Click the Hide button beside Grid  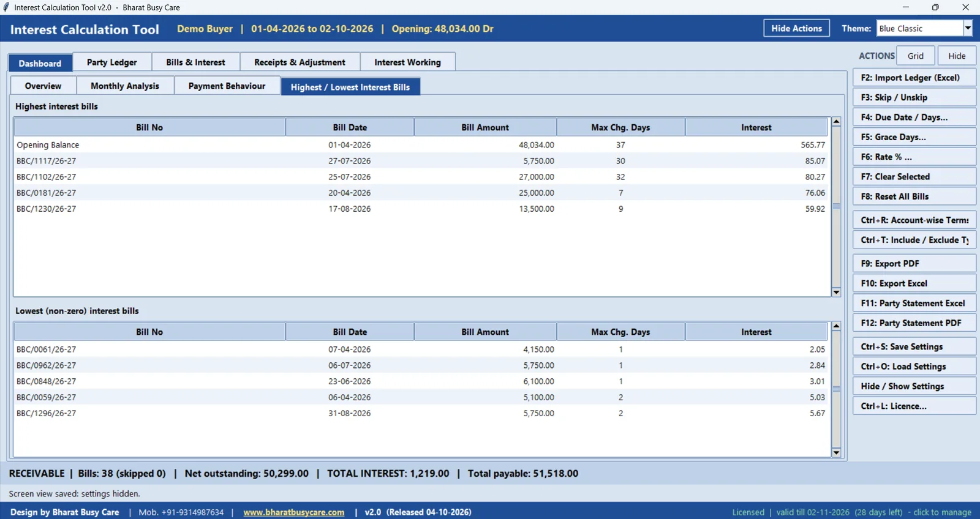click(957, 56)
